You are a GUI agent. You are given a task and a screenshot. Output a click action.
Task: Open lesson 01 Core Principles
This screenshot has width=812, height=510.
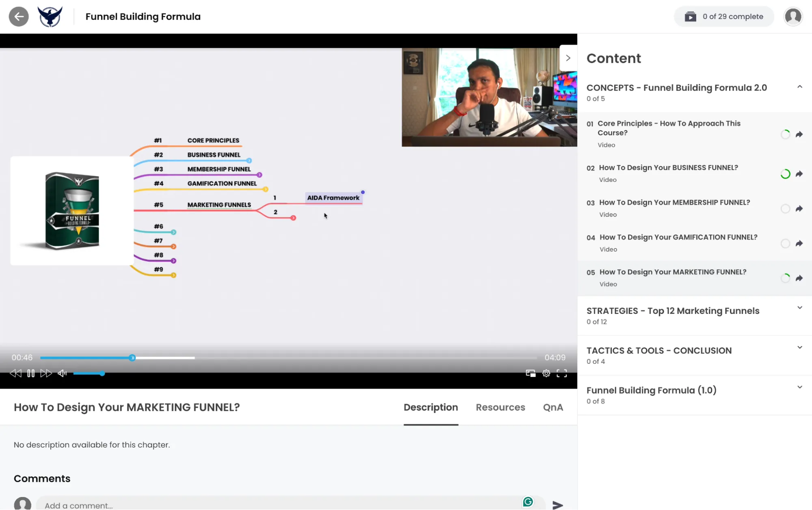tap(669, 128)
